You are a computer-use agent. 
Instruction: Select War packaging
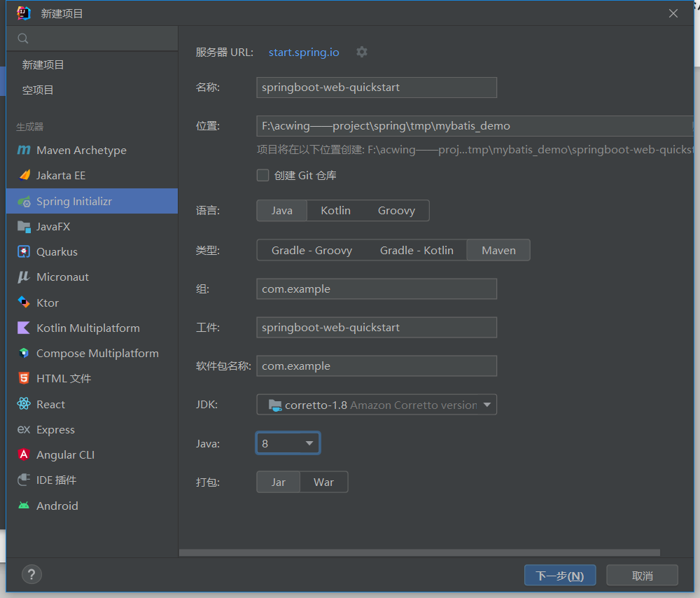tap(323, 482)
